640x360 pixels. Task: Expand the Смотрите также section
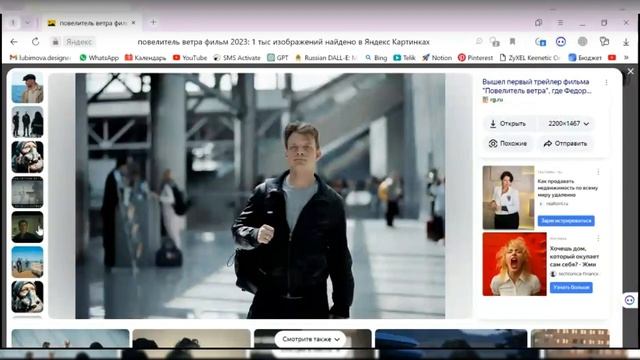click(x=311, y=339)
